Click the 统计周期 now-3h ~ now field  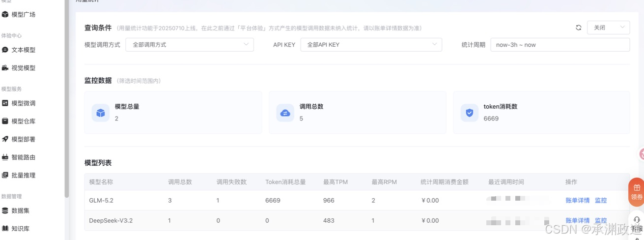tap(560, 45)
